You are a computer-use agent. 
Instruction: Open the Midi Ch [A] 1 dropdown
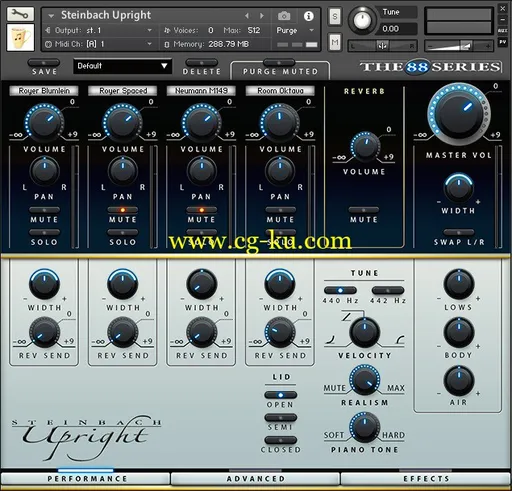point(98,44)
